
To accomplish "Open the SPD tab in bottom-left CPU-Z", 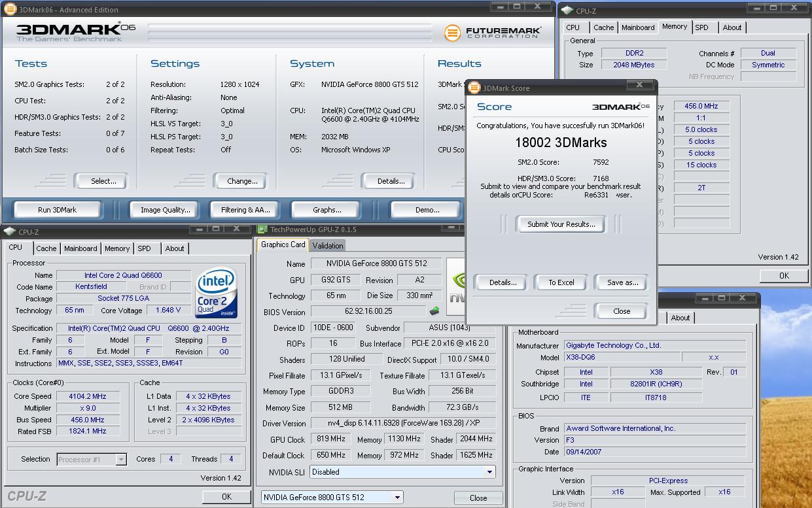I will (145, 248).
